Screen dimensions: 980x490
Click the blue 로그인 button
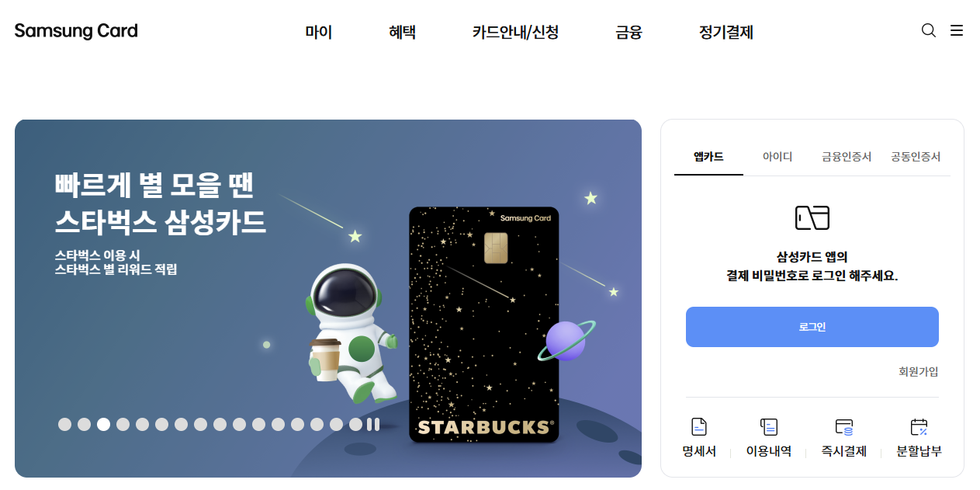(x=812, y=327)
